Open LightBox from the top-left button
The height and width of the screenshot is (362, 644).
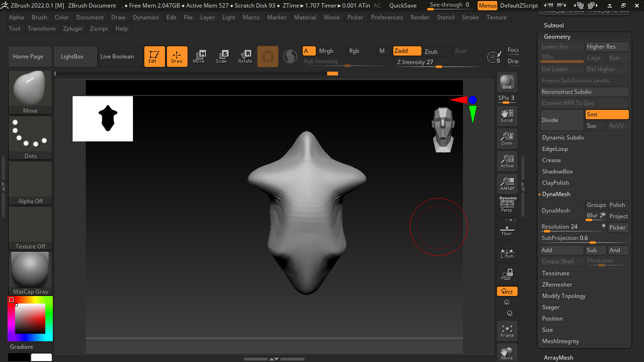click(x=75, y=56)
